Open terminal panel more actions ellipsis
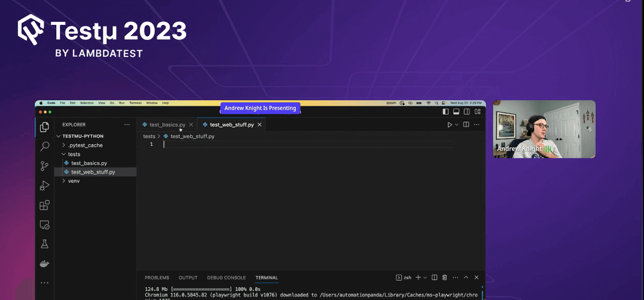Viewport: 644px width, 300px height. (x=455, y=277)
